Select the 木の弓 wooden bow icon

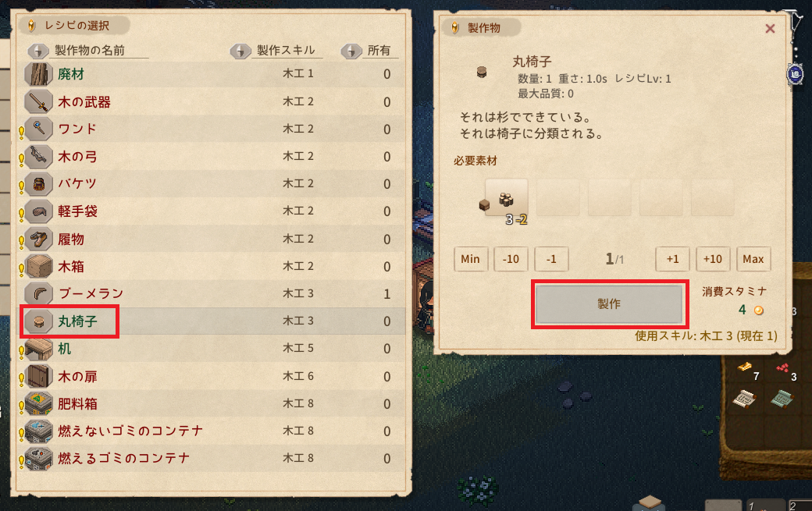pos(39,157)
